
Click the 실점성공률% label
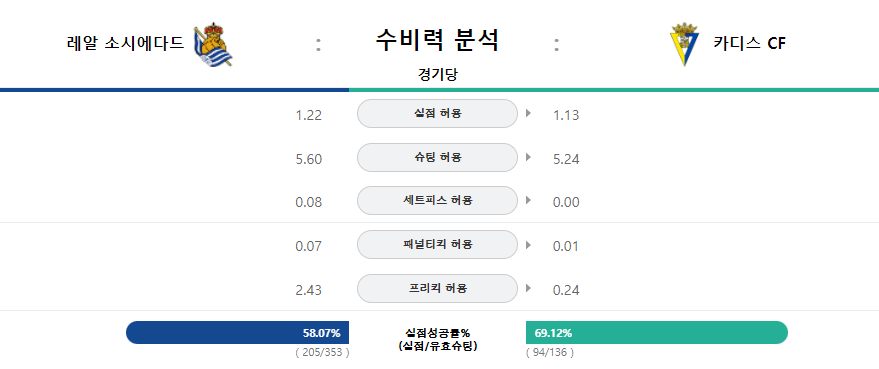(437, 333)
